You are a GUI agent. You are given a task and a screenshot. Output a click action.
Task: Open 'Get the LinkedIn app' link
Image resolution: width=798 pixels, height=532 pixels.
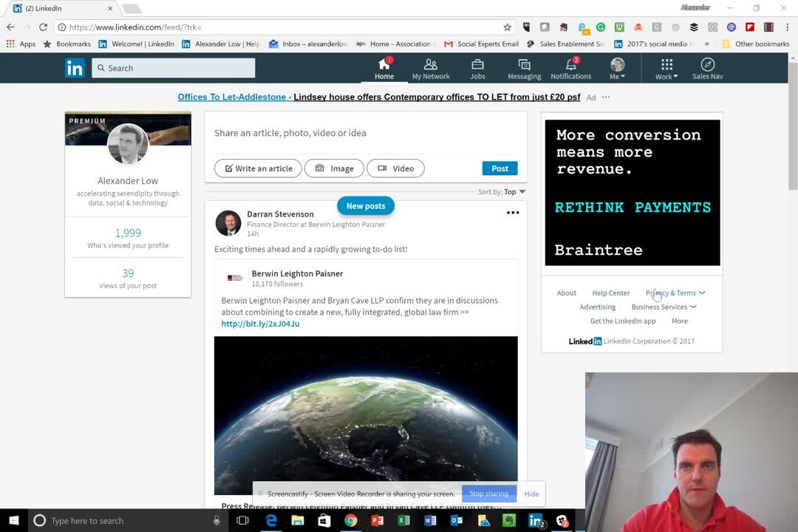[623, 321]
